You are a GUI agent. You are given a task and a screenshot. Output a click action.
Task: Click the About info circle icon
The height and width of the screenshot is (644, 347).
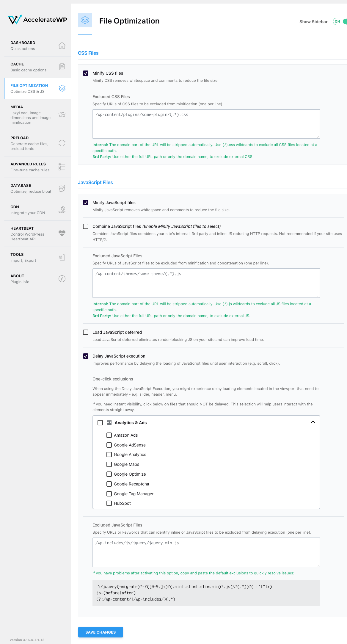pyautogui.click(x=62, y=279)
